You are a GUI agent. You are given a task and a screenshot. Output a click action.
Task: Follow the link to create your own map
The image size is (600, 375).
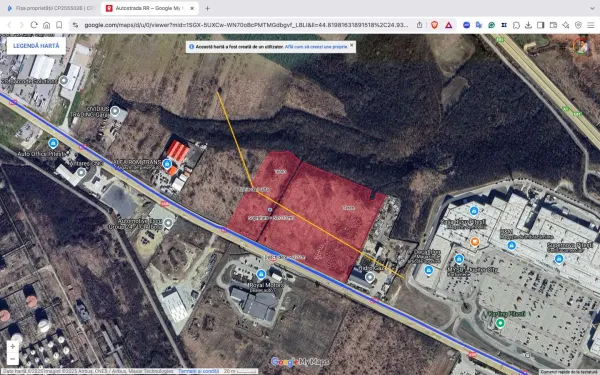(x=316, y=47)
